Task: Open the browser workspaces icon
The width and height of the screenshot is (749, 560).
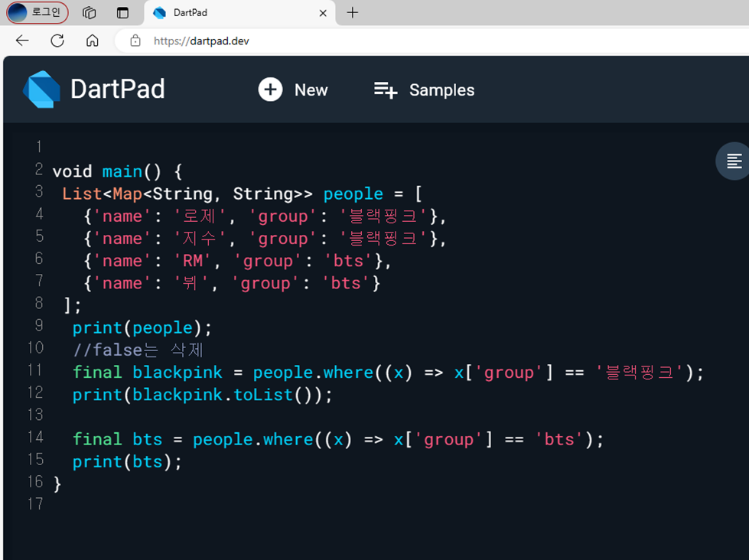Action: (90, 12)
